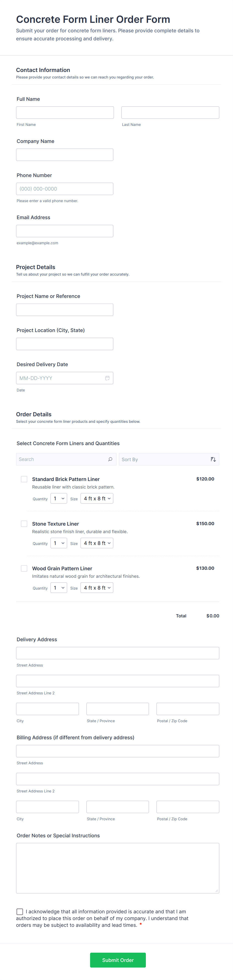Screen dimensions: 233x980
Task: Open Wood Grain liner Size dropdown
Action: tap(97, 588)
